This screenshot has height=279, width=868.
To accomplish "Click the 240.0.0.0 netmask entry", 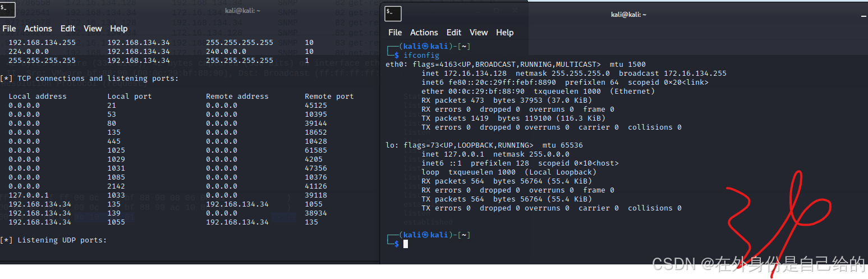I will (226, 51).
